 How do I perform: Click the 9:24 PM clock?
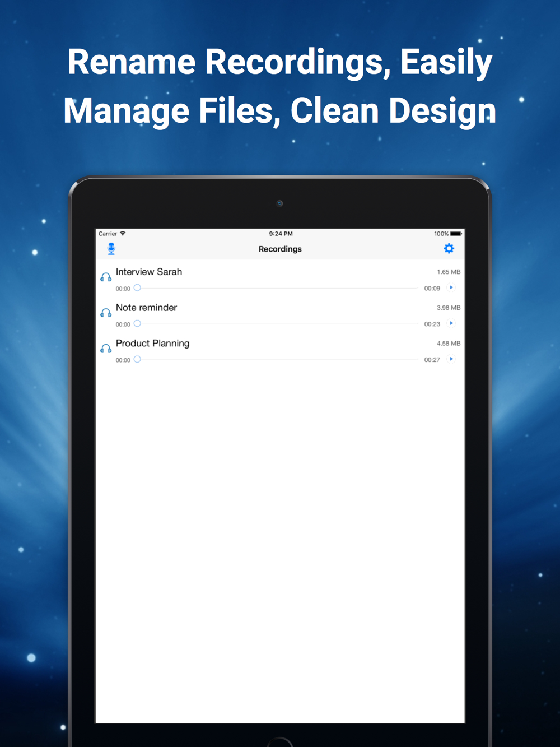click(281, 234)
